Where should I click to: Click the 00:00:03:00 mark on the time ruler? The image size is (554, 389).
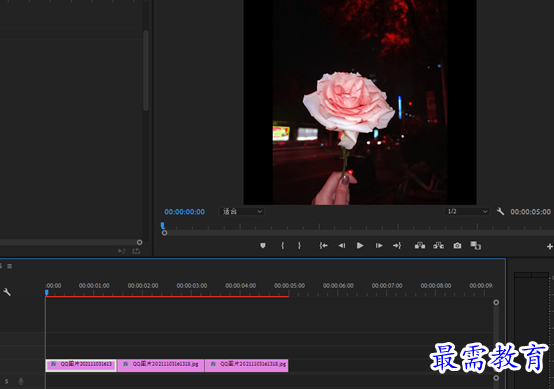[x=191, y=285]
